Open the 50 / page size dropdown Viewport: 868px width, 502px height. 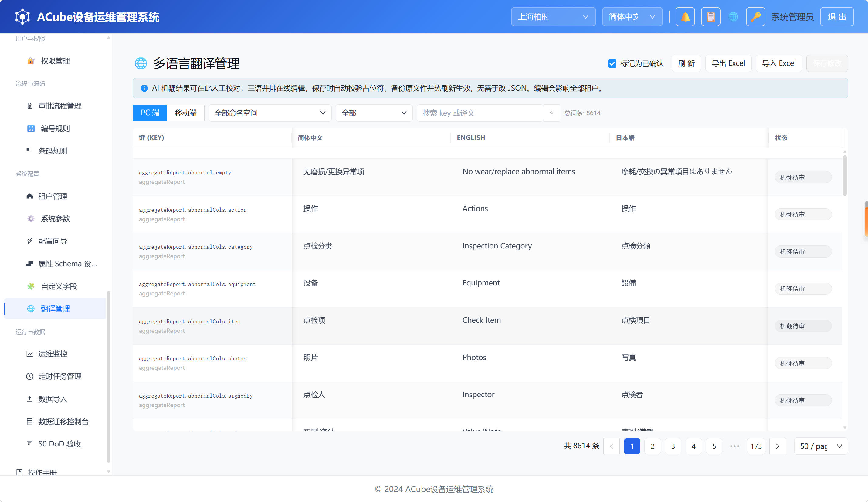[x=821, y=446]
